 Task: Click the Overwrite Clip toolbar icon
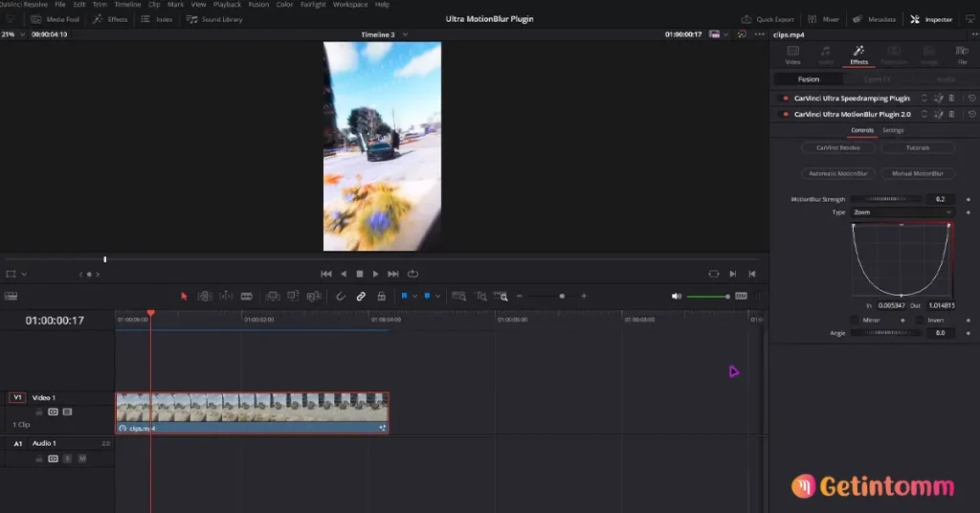coord(293,296)
